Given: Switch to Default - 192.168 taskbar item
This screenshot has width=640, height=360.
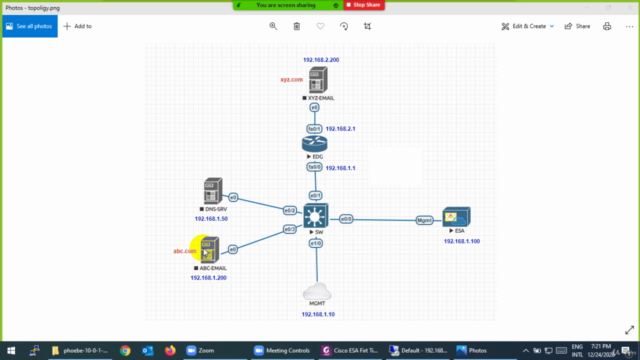Looking at the screenshot, I should point(418,351).
